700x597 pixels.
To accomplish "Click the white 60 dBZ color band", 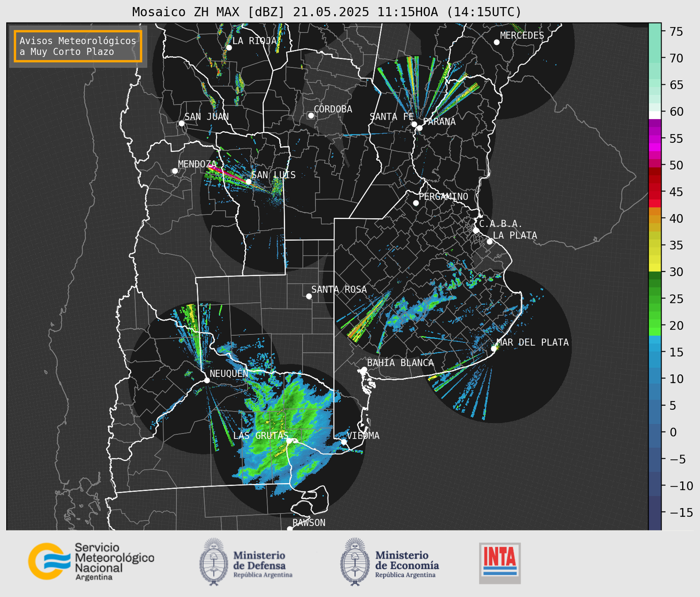I will coord(655,115).
